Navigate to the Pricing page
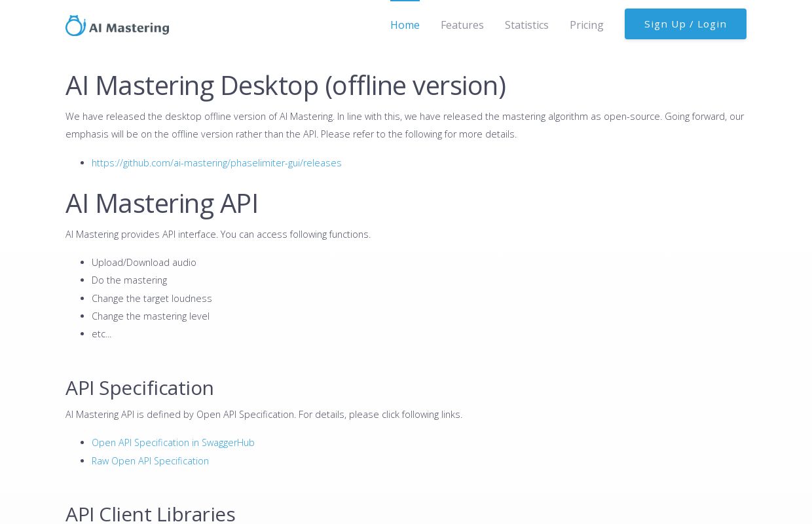Viewport: 812px width, 524px height. pos(587,25)
